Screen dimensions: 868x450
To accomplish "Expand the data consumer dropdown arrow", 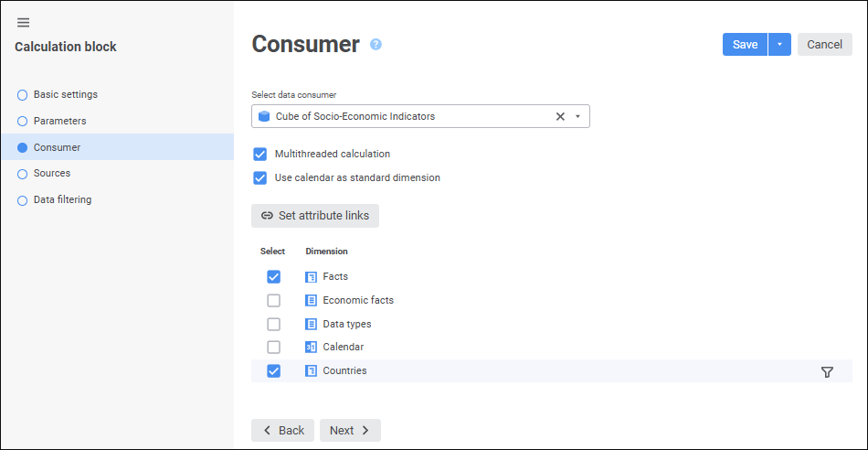I will [x=577, y=116].
